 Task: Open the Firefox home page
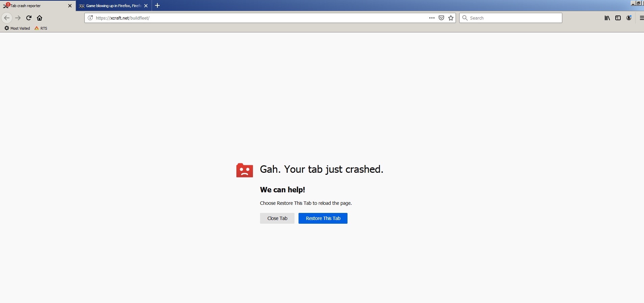click(40, 18)
